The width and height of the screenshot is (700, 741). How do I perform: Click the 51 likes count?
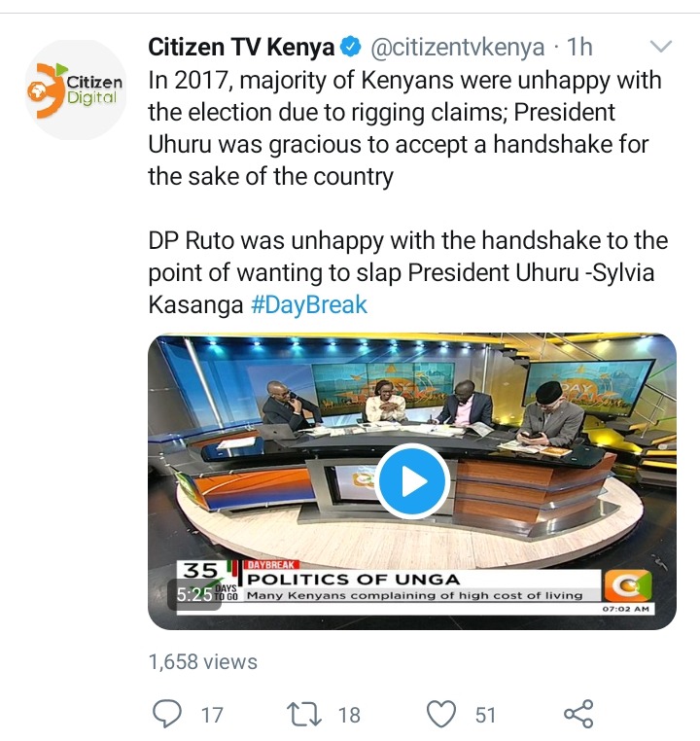click(x=485, y=715)
